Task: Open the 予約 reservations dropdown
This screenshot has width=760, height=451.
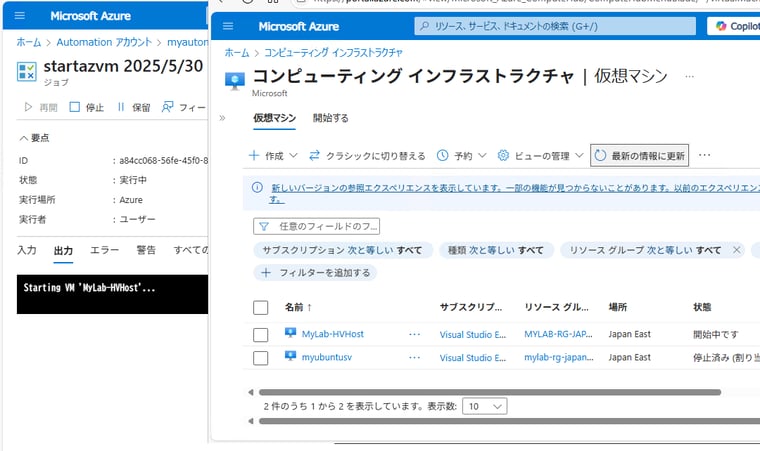Action: point(461,156)
